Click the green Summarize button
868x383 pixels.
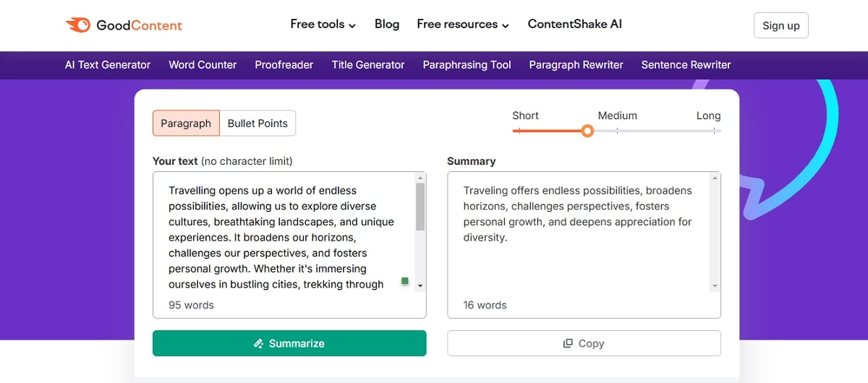click(289, 343)
